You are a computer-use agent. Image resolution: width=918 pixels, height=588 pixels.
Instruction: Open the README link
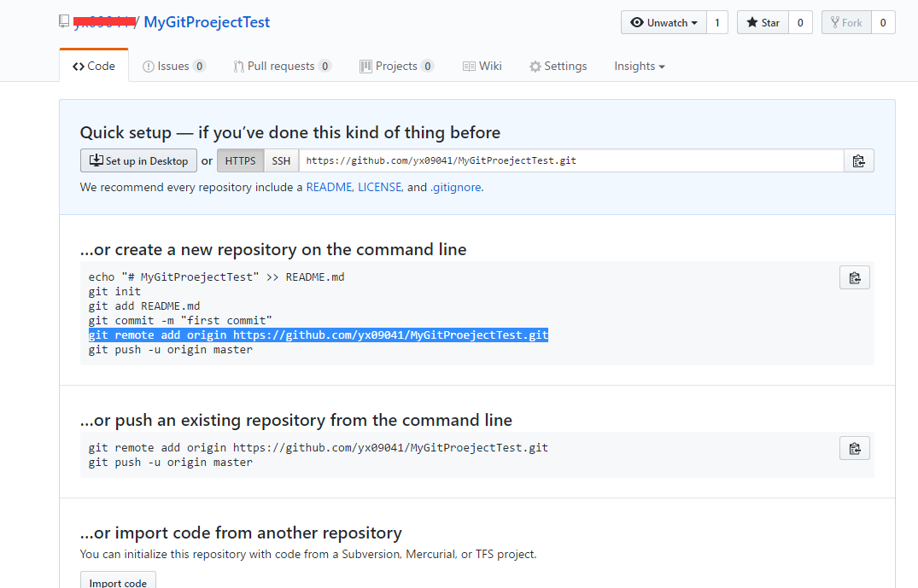329,187
